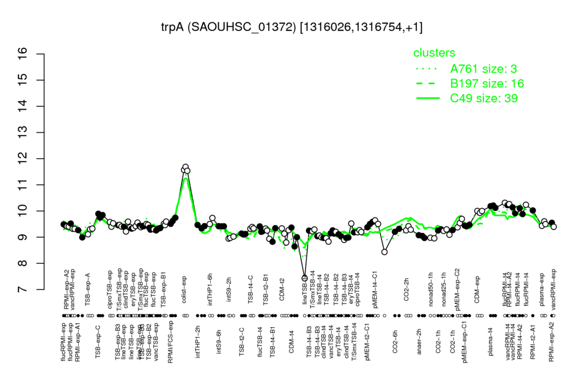588x368 pixels.
Task: Click the 'intS9-6h' condition label
Action: [219, 342]
